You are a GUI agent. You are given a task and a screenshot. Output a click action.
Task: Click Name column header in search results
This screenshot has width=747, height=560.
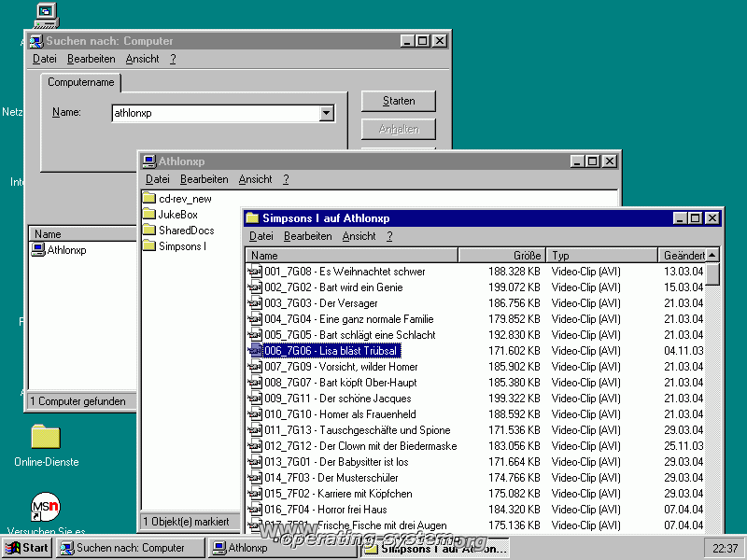pyautogui.click(x=83, y=234)
